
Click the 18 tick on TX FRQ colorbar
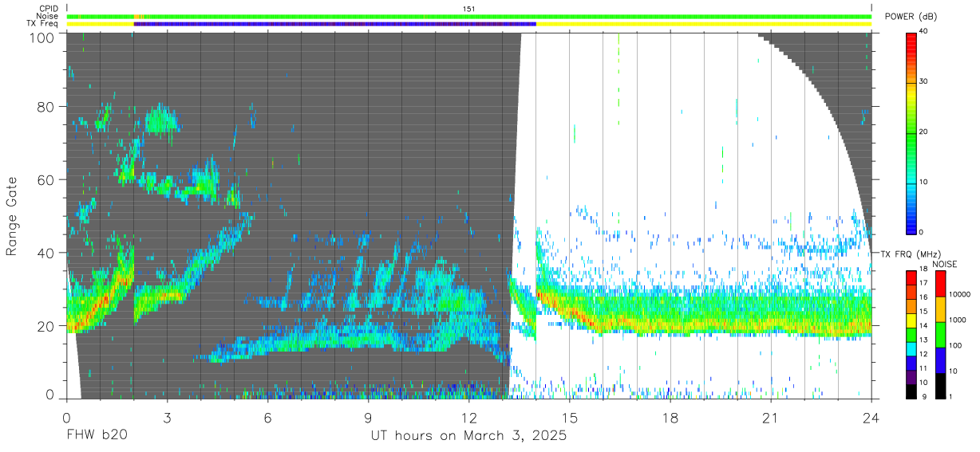pyautogui.click(x=923, y=271)
